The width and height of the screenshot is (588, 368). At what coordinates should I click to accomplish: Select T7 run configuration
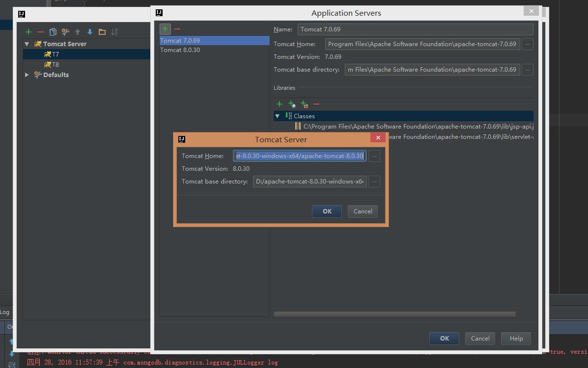click(x=86, y=54)
